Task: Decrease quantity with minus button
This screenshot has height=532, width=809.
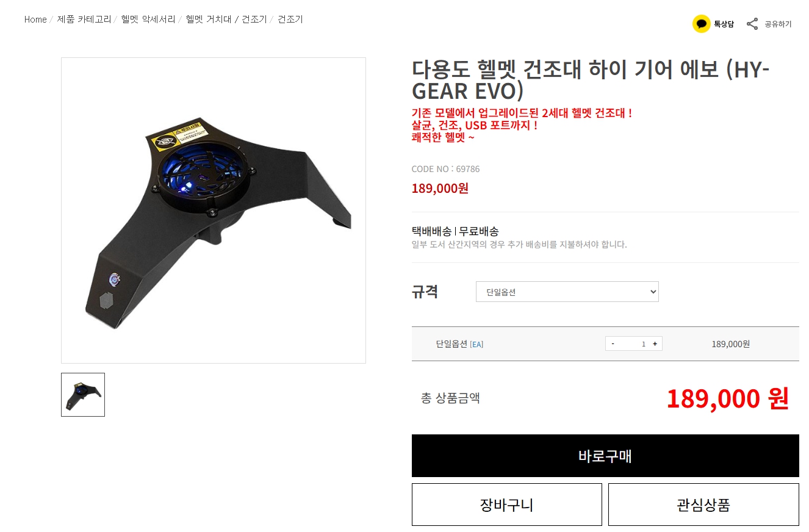Action: pyautogui.click(x=613, y=343)
